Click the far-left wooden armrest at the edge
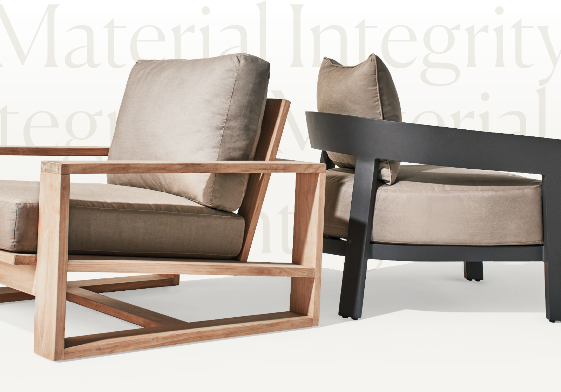Screen dimensions: 561x392 (53, 151)
